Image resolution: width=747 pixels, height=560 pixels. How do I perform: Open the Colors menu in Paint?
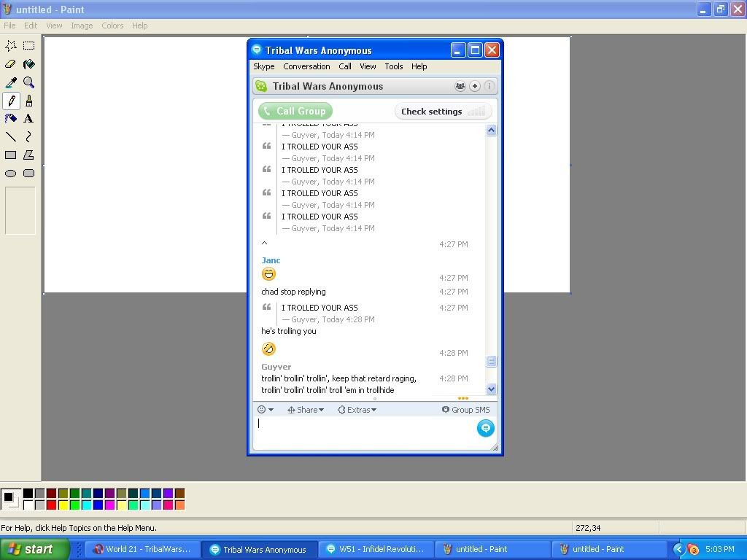[112, 26]
